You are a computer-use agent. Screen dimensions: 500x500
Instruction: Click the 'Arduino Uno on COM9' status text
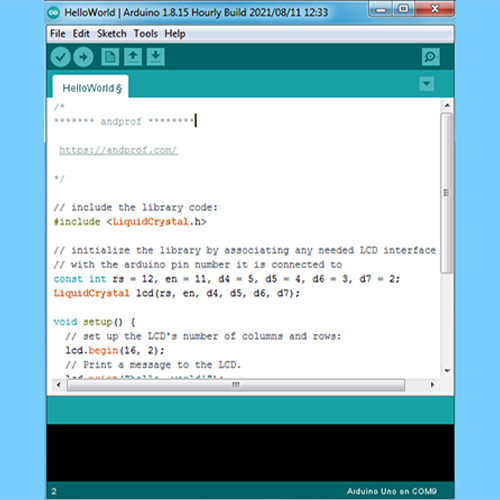[x=392, y=491]
